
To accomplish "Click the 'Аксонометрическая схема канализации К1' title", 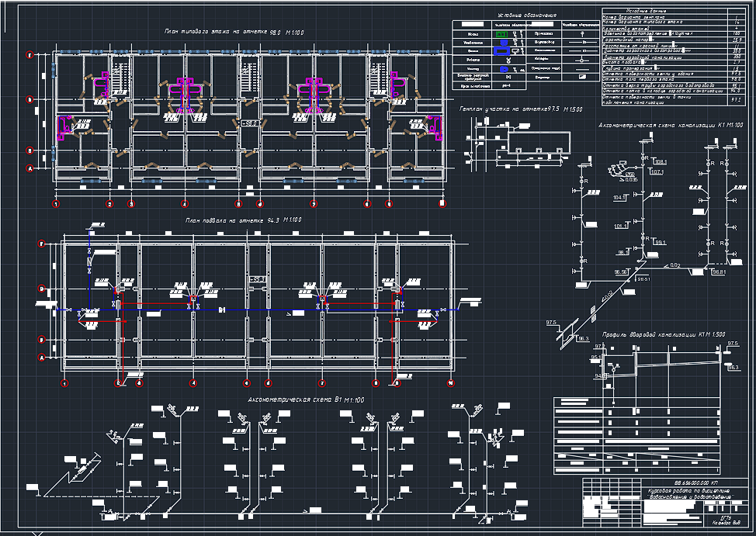I will click(x=670, y=125).
